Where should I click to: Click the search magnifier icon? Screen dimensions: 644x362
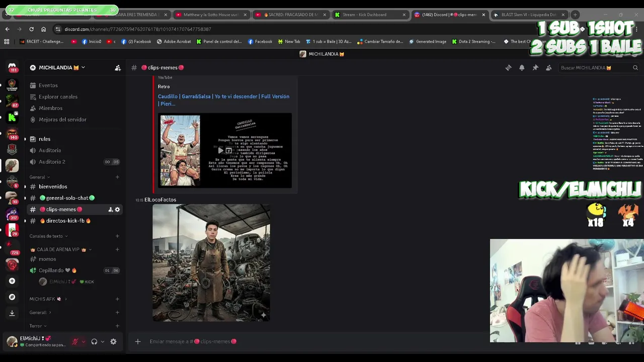pos(635,67)
